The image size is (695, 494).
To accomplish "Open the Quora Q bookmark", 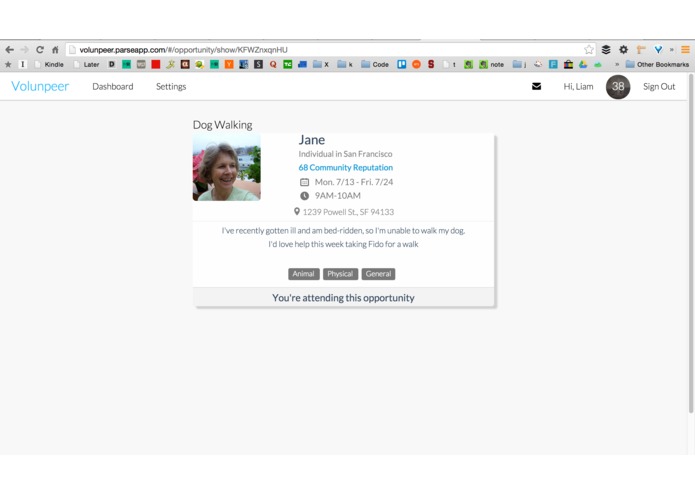I will 273,64.
